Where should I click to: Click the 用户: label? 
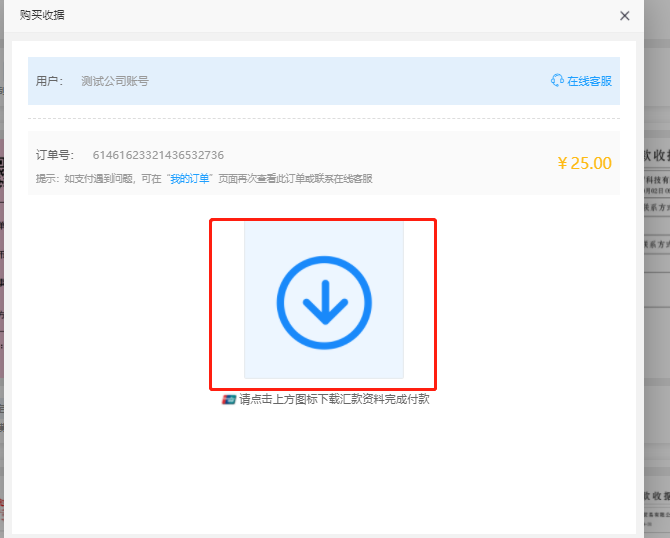point(49,81)
